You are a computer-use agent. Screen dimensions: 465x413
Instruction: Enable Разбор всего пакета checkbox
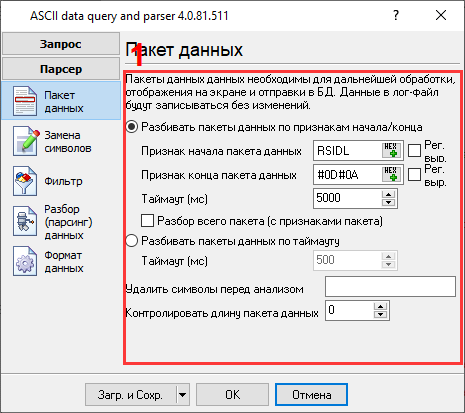[147, 221]
